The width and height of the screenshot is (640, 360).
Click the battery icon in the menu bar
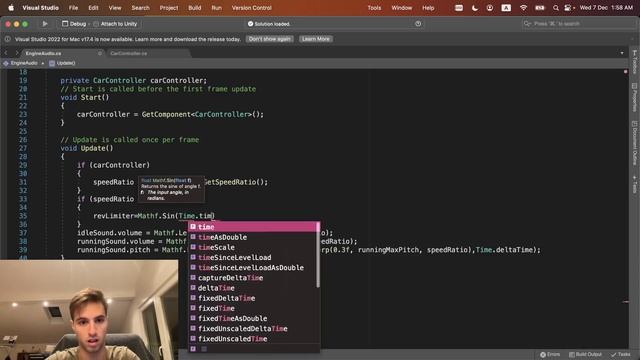[540, 8]
